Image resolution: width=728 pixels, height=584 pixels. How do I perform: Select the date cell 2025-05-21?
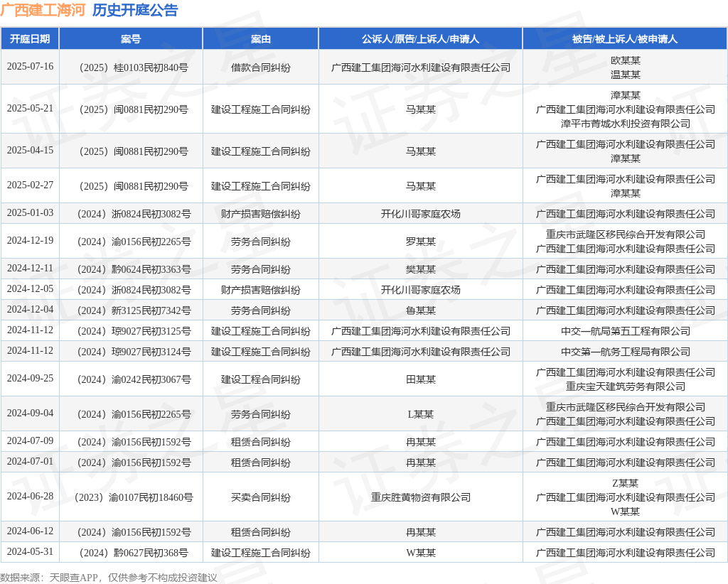(30, 108)
